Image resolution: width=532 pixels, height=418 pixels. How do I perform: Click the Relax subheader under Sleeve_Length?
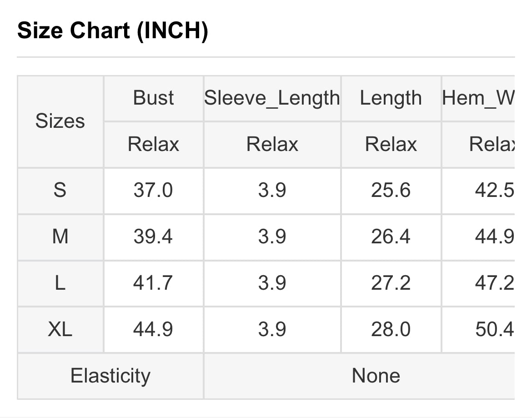click(272, 144)
